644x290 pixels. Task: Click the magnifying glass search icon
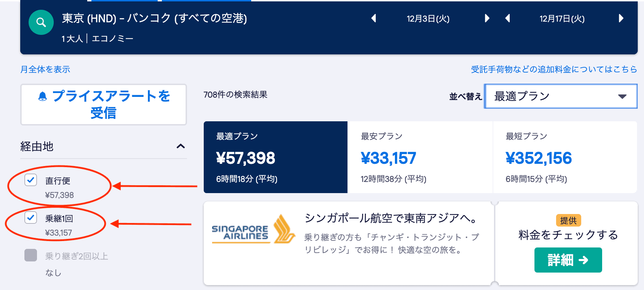[x=41, y=22]
